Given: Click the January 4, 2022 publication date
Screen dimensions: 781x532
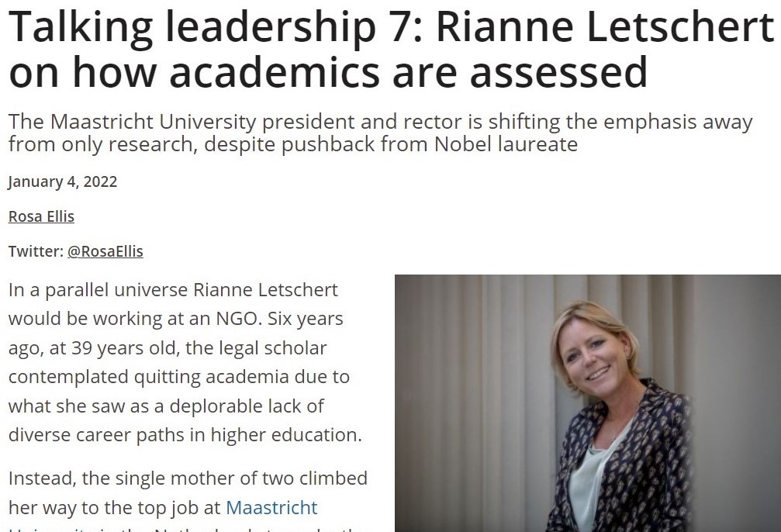Looking at the screenshot, I should click(x=63, y=181).
